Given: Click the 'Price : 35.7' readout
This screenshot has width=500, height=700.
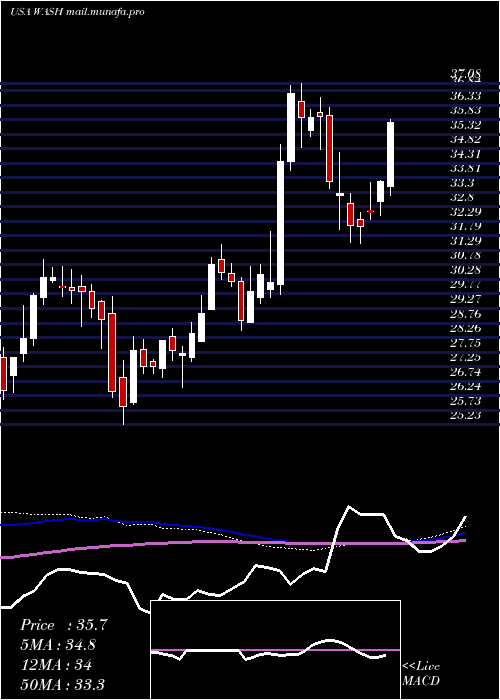Looking at the screenshot, I should pyautogui.click(x=64, y=625).
